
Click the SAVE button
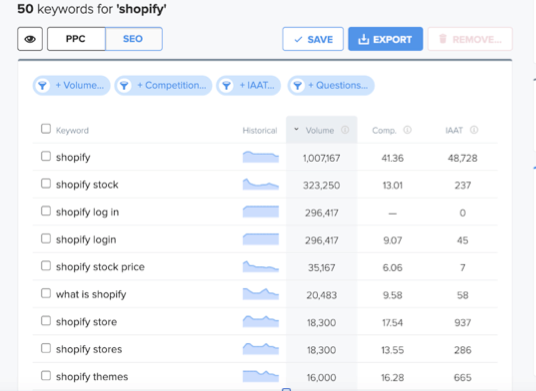(313, 39)
